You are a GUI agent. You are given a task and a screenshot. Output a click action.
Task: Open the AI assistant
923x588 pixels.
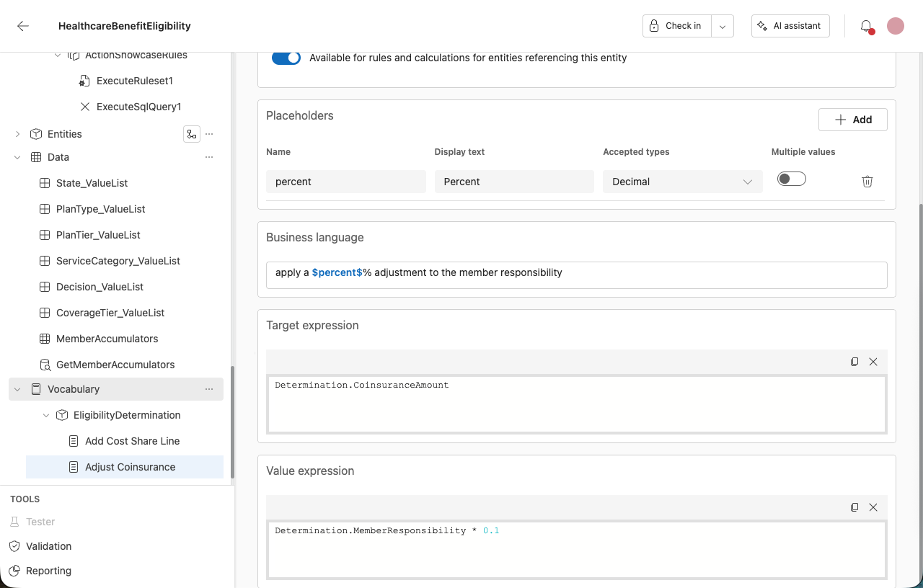790,26
